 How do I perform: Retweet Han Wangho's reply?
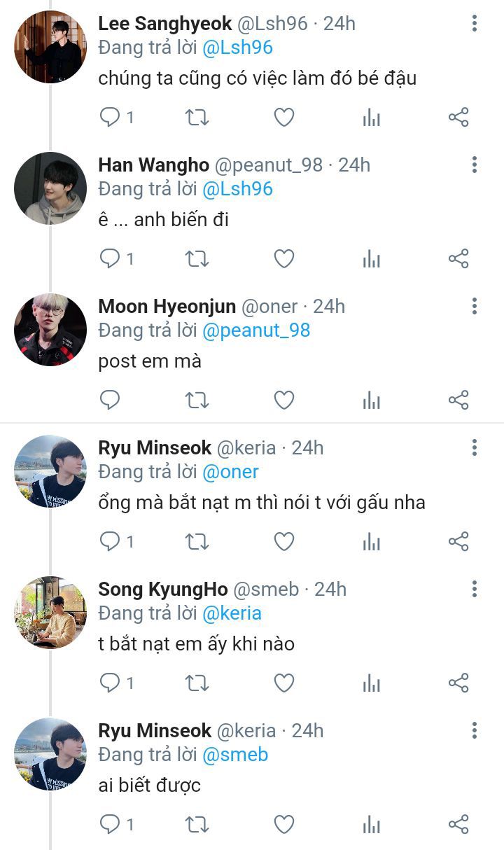point(197,259)
